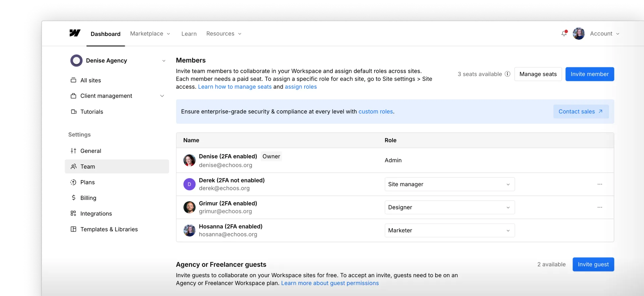Click the Role column header
Viewport: 644px width, 296px height.
[390, 140]
